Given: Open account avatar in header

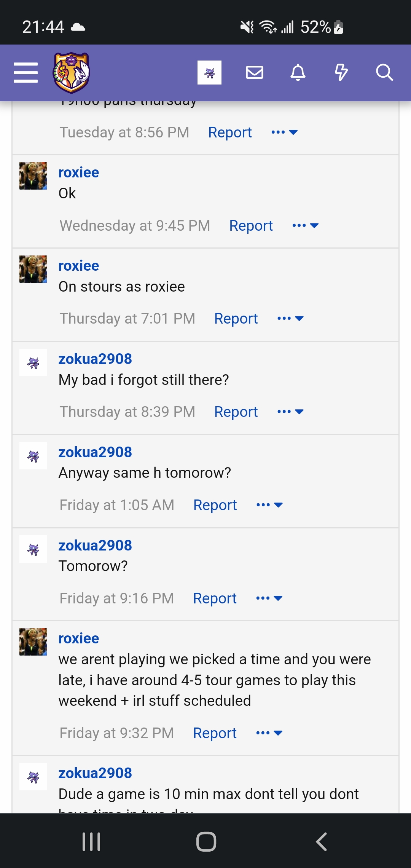Looking at the screenshot, I should click(209, 72).
